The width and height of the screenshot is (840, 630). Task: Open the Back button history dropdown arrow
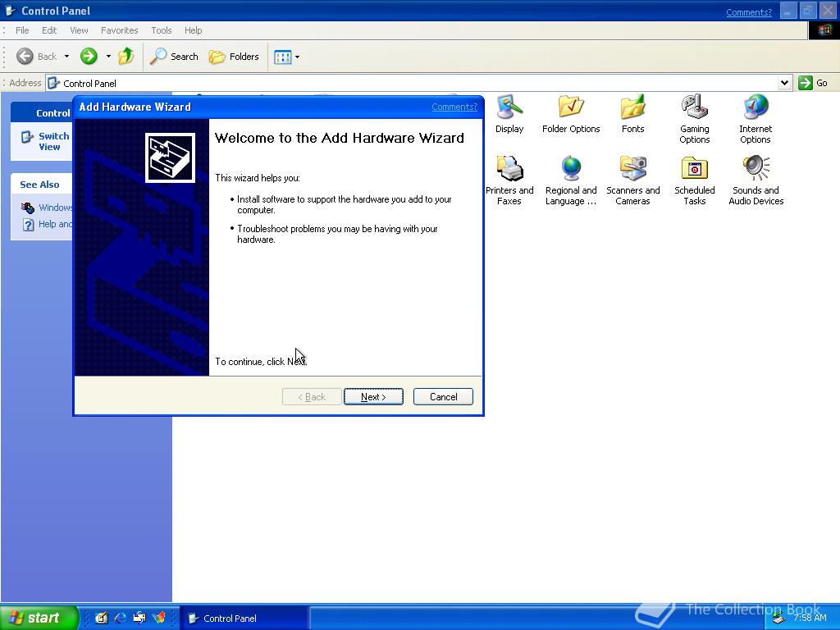(x=66, y=57)
